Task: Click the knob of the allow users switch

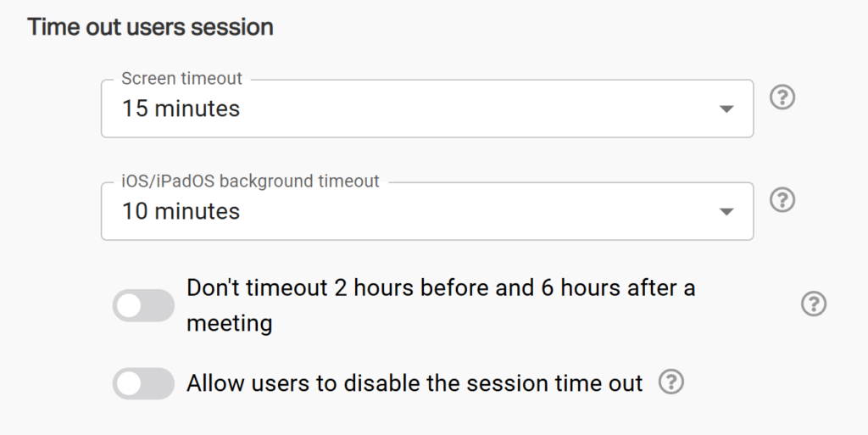Action: (129, 384)
